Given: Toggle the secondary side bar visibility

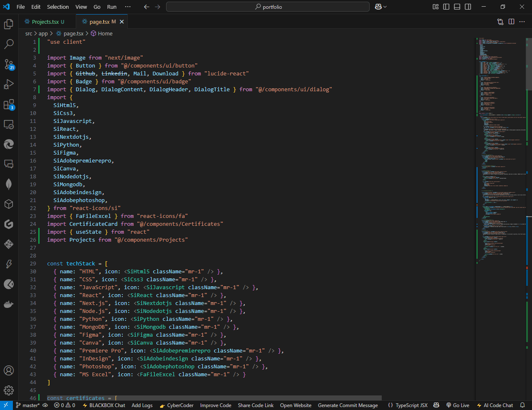Looking at the screenshot, I should click(468, 7).
